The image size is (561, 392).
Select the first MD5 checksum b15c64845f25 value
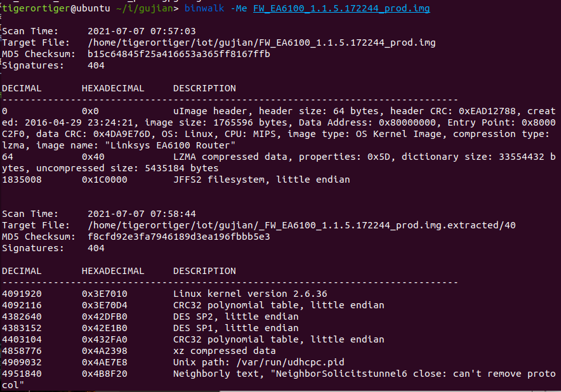(x=179, y=54)
